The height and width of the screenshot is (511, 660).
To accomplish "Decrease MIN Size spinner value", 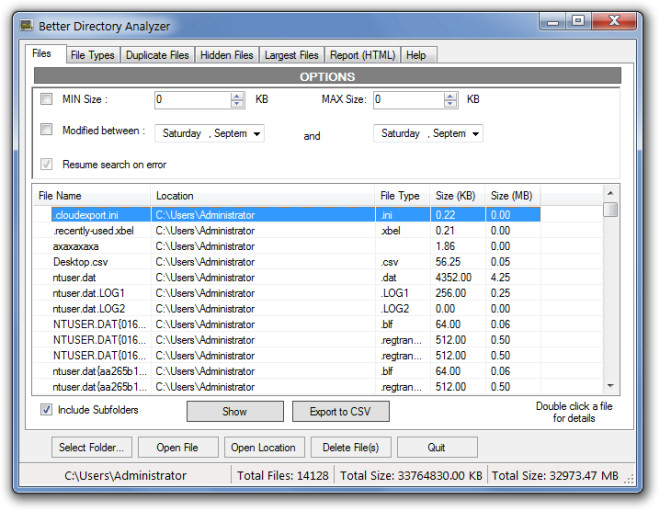I will pos(237,104).
